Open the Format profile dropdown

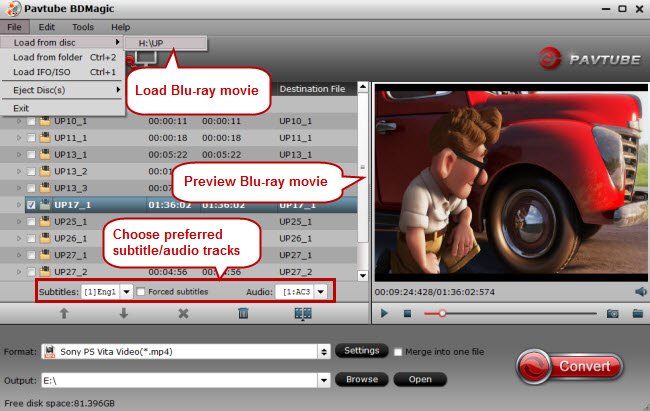point(324,352)
